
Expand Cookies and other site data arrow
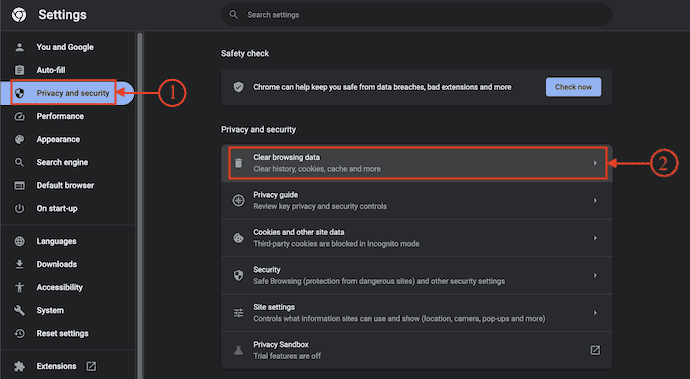(595, 238)
